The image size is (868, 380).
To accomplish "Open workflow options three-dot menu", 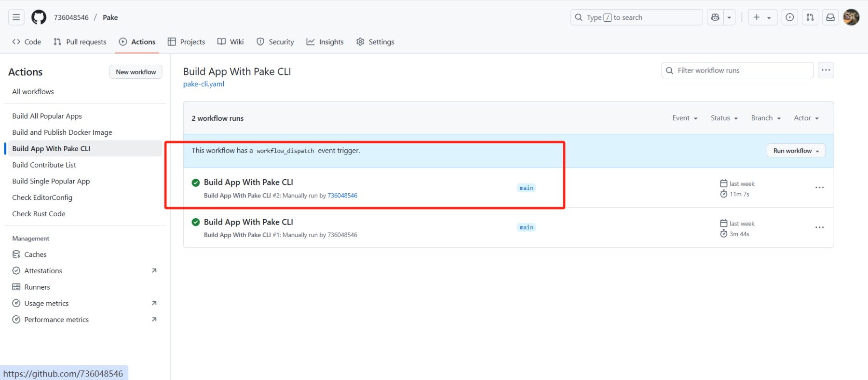I will (x=826, y=70).
